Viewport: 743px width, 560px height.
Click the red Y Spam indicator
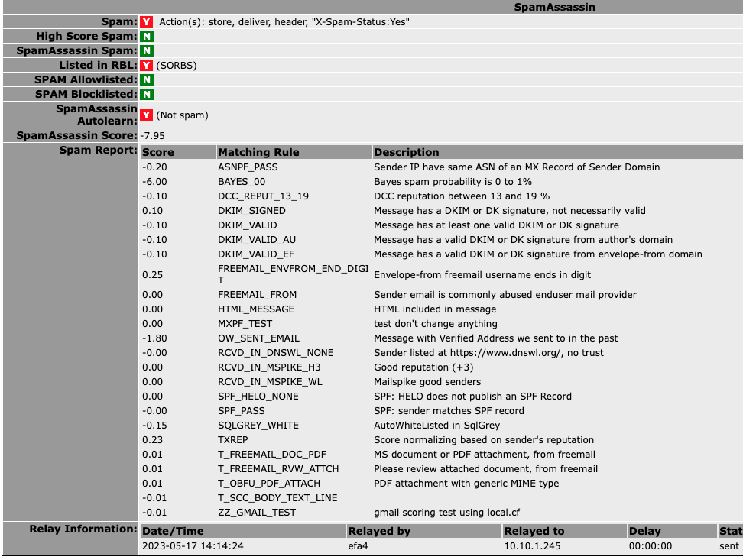pos(145,21)
